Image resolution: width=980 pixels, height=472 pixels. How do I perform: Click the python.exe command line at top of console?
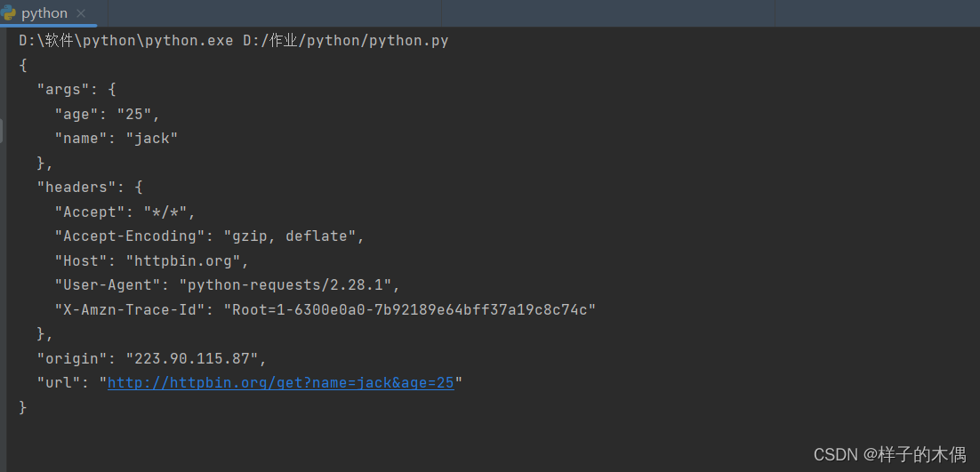pyautogui.click(x=234, y=41)
